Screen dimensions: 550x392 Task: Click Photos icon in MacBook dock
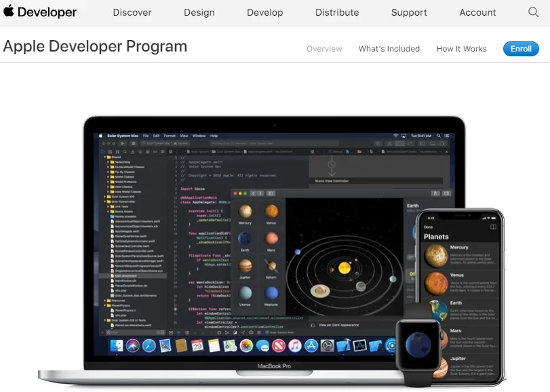click(246, 346)
